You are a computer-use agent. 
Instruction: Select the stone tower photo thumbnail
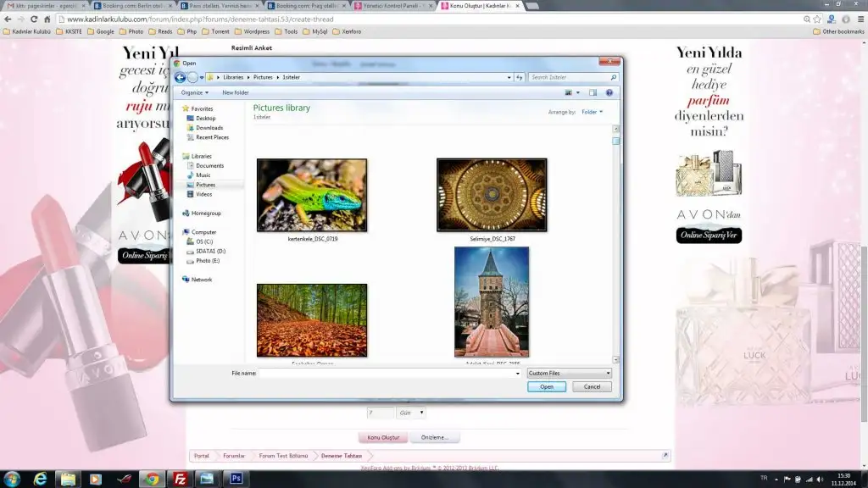pyautogui.click(x=492, y=302)
